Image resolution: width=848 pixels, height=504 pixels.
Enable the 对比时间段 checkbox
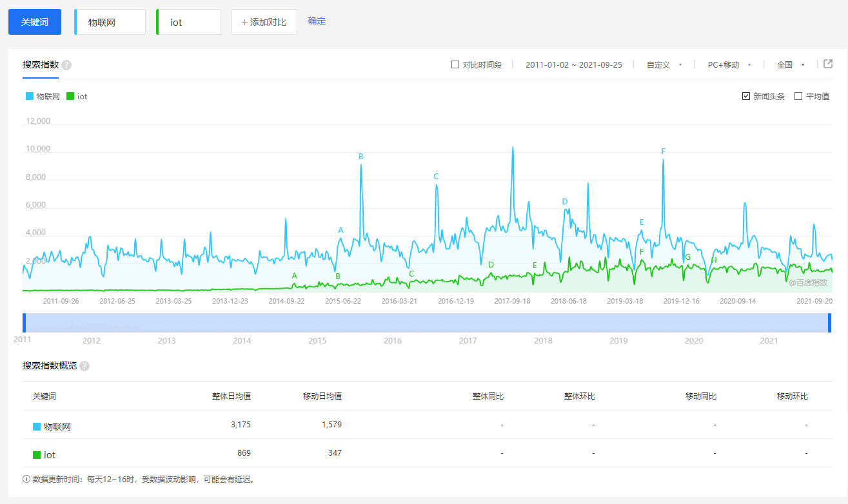coord(455,64)
